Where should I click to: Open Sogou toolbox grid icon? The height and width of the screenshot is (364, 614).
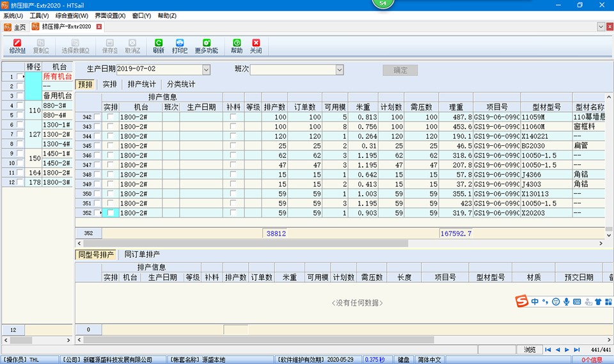(608, 302)
